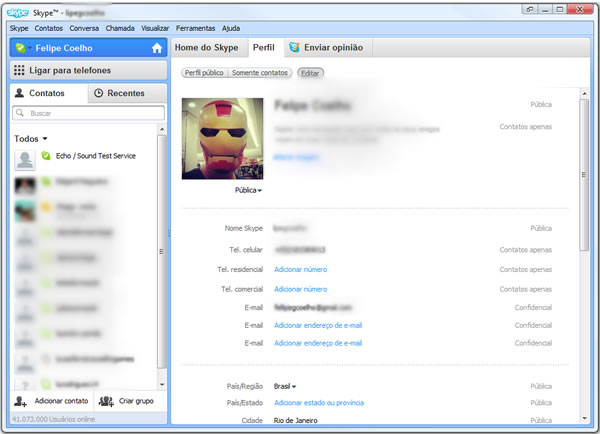This screenshot has height=434, width=600.
Task: Click the Adicionar contato button label
Action: [61, 401]
